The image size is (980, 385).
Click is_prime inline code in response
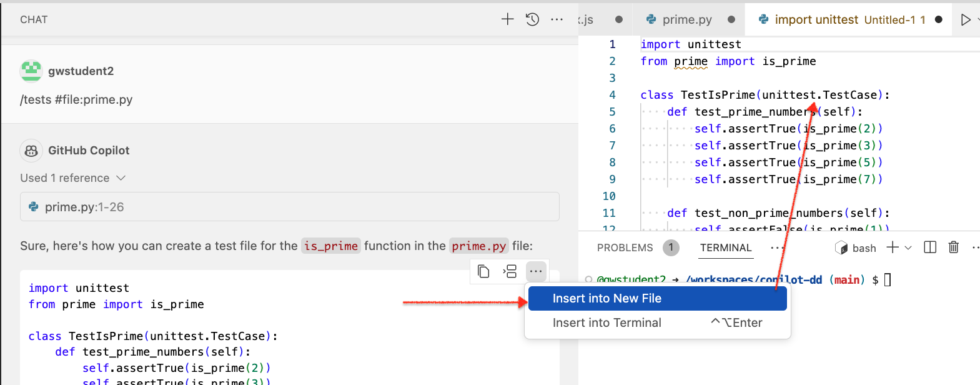331,246
